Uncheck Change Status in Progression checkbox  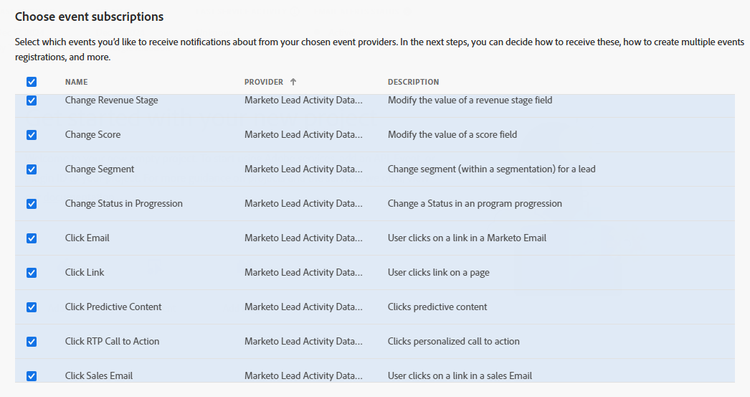click(32, 204)
